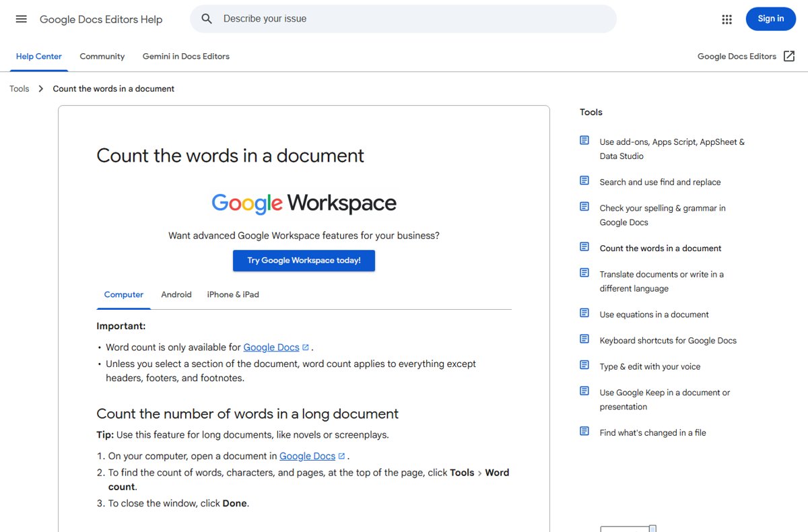Click Try Google Workspace today button
Screen dimensions: 808x532
304,261
